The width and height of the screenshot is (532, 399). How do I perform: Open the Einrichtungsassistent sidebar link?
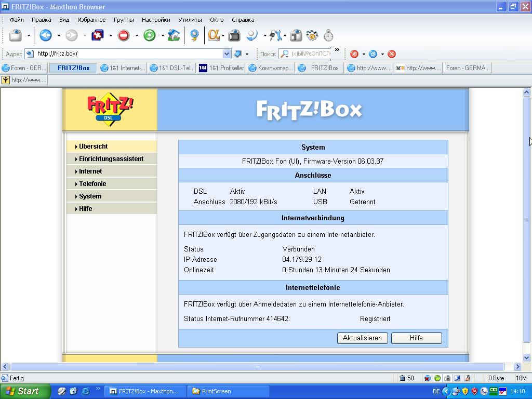point(111,159)
